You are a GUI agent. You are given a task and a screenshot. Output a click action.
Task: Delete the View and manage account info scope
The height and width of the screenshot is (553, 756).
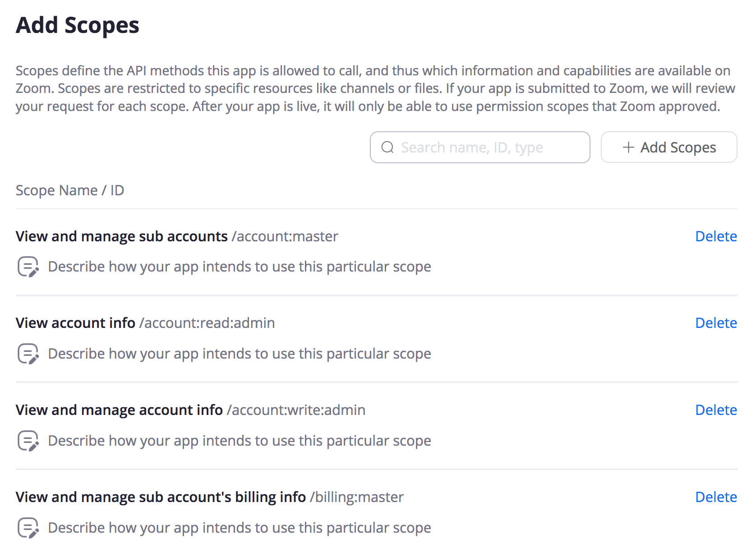(x=715, y=410)
